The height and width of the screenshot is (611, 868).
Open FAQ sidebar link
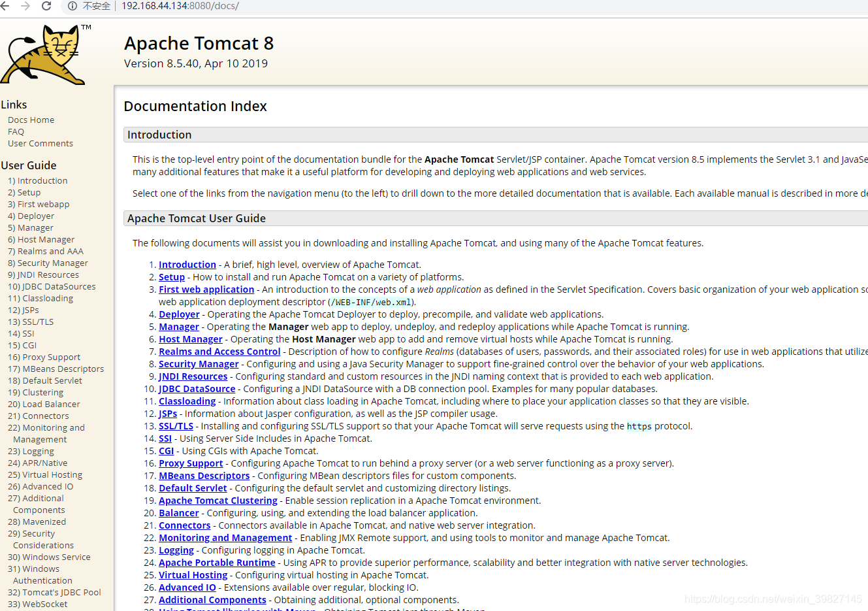(16, 132)
